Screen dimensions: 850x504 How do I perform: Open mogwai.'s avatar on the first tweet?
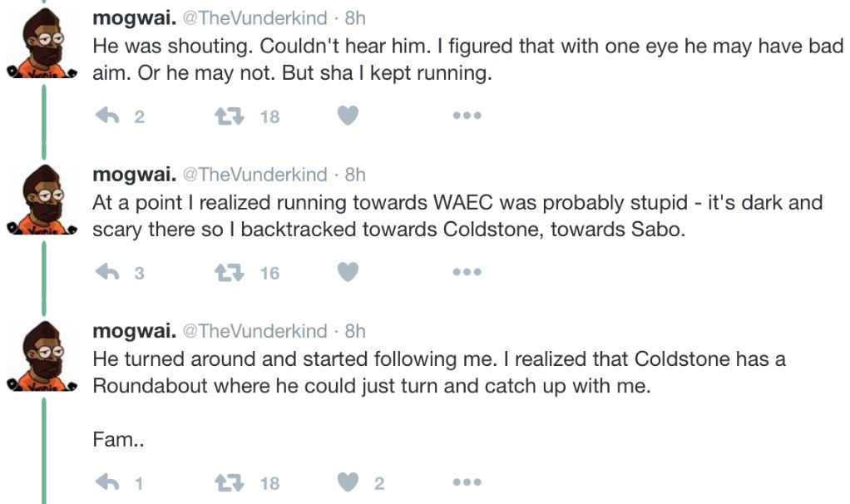43,43
